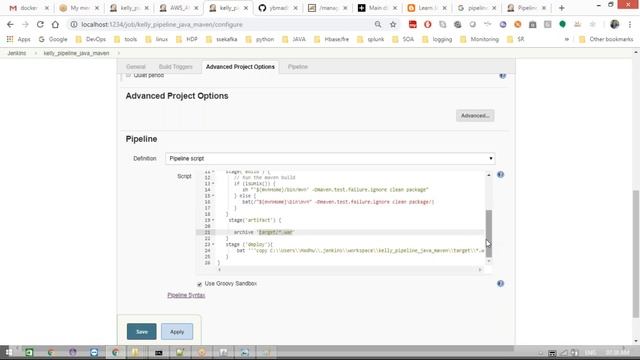Open kelly_pipeline_java_maven breadcrumb link

(x=76, y=53)
